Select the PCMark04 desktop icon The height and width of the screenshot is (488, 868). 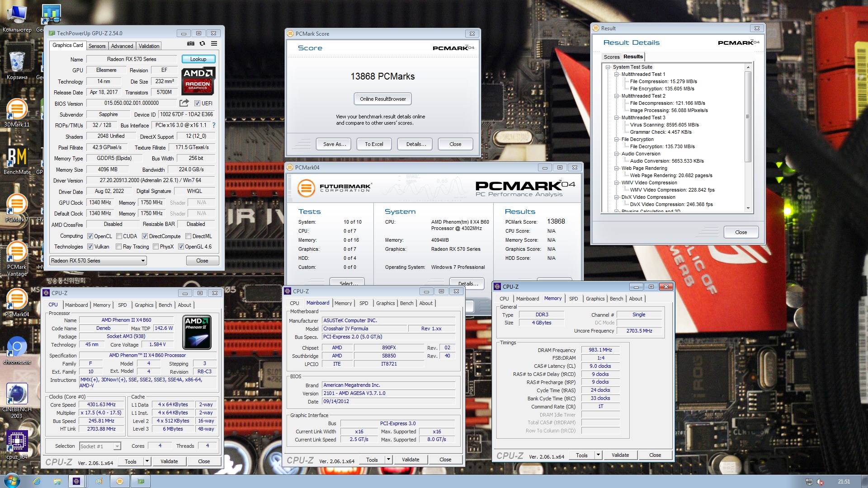point(17,303)
